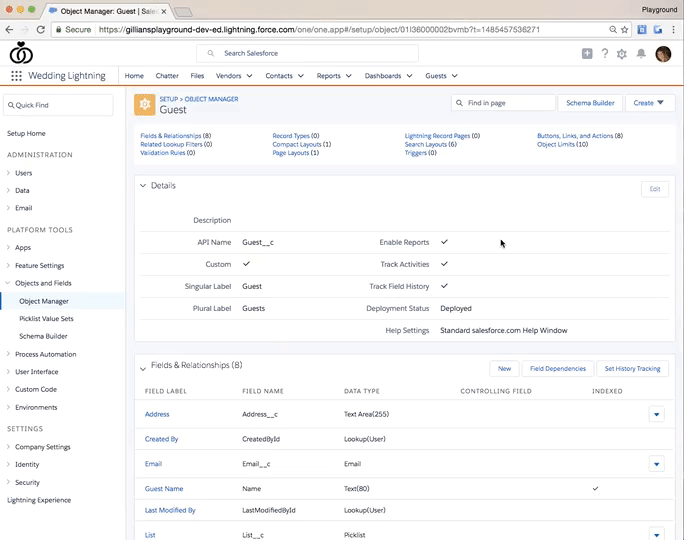684x540 pixels.
Task: Click the browser back arrow
Action: [9, 30]
